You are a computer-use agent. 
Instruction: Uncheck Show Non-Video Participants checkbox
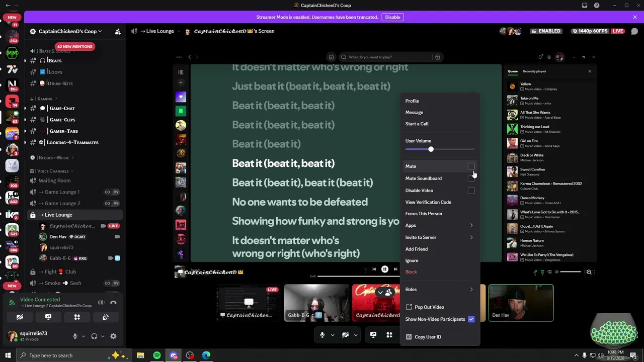(x=471, y=319)
